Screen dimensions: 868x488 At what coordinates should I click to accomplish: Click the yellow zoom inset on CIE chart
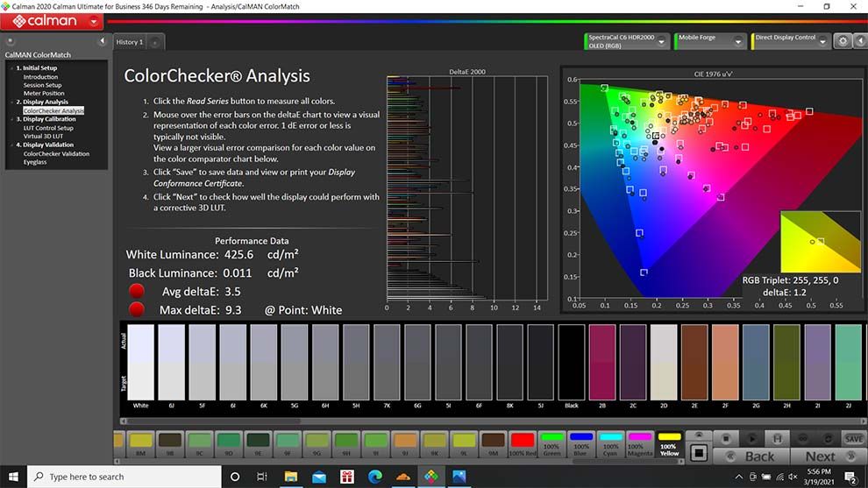pyautogui.click(x=821, y=241)
